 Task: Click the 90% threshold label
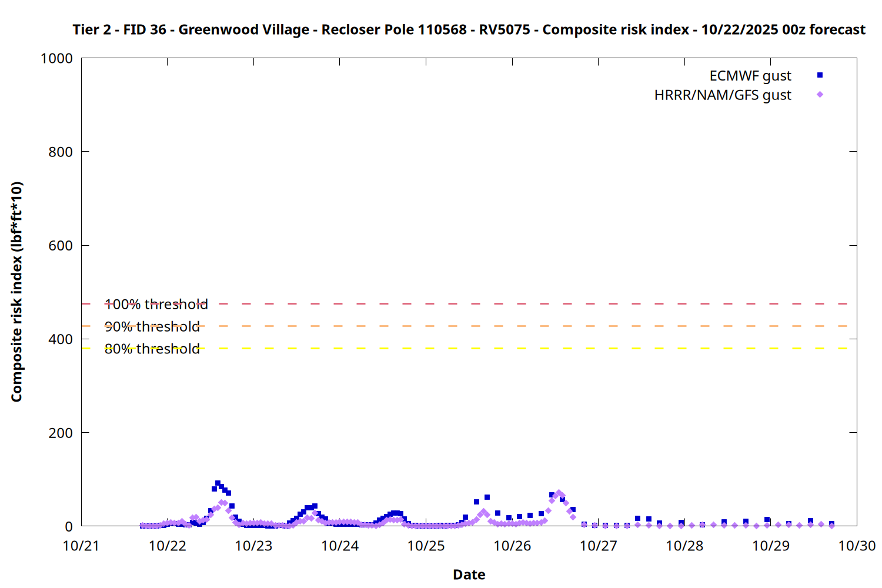tap(152, 326)
